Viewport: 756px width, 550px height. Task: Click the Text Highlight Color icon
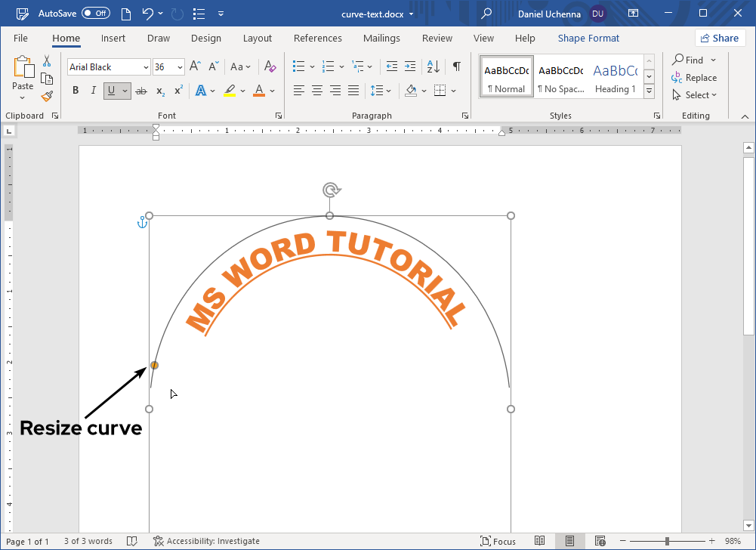click(x=230, y=91)
